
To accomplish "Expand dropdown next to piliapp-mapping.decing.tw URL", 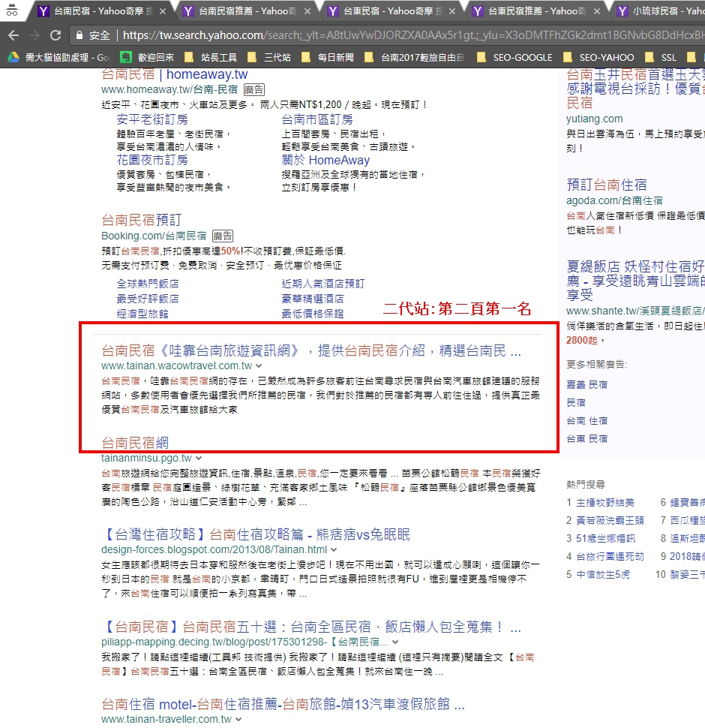I will click(395, 642).
